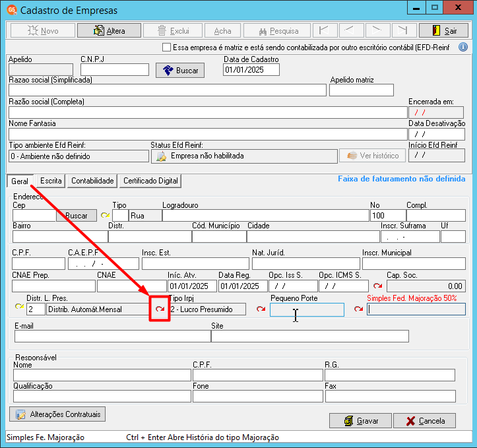Viewport: 477px width, 448px height.
Task: Select the Tipo Irpj Lucro Presumido field
Action: coord(207,309)
